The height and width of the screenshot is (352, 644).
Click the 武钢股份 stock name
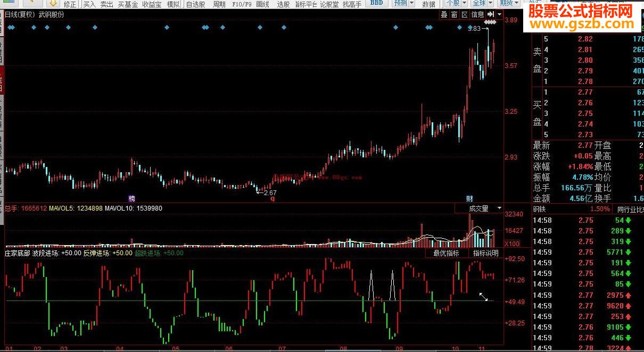(51, 14)
